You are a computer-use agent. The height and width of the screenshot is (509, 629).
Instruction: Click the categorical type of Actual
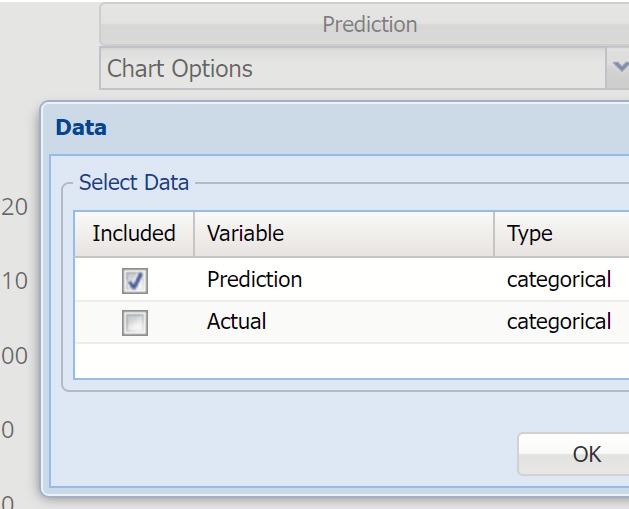pyautogui.click(x=558, y=322)
